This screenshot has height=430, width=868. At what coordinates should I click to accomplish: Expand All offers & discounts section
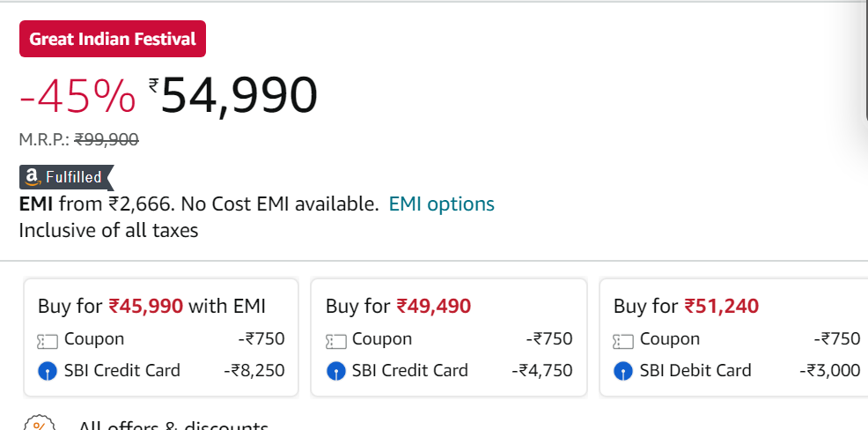[x=173, y=426]
